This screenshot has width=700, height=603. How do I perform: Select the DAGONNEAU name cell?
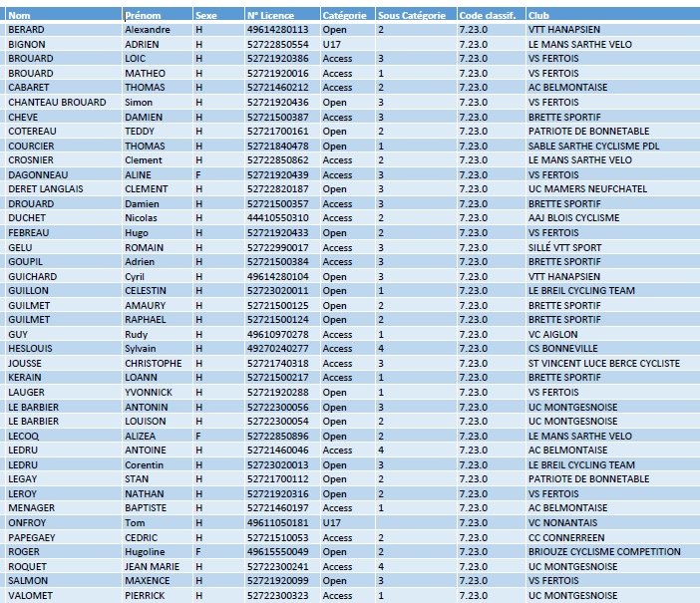[38, 175]
